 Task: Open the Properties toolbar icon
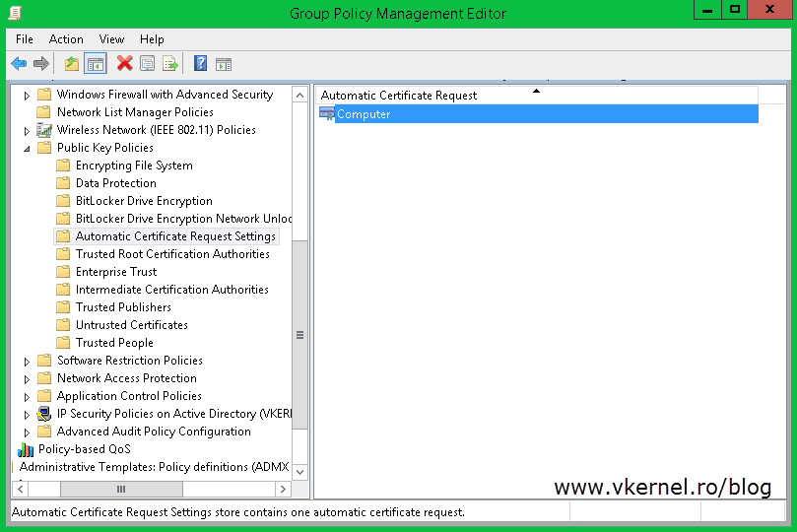tap(148, 63)
